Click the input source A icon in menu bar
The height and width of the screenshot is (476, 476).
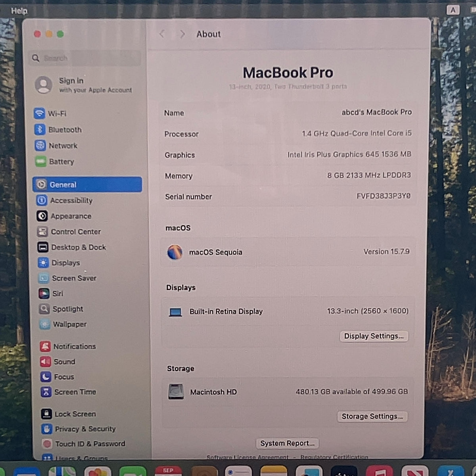(x=453, y=10)
